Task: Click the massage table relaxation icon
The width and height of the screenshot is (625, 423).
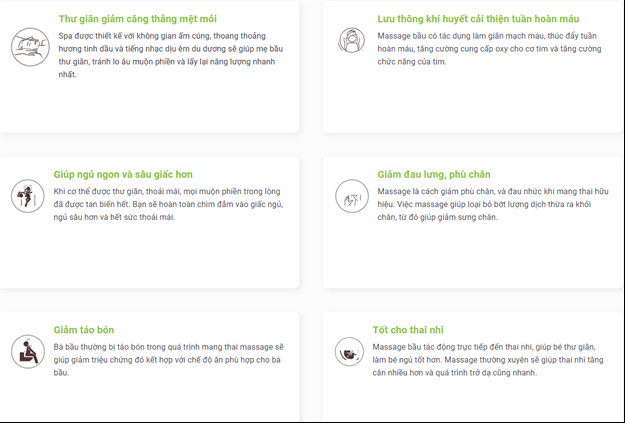Action: click(30, 46)
